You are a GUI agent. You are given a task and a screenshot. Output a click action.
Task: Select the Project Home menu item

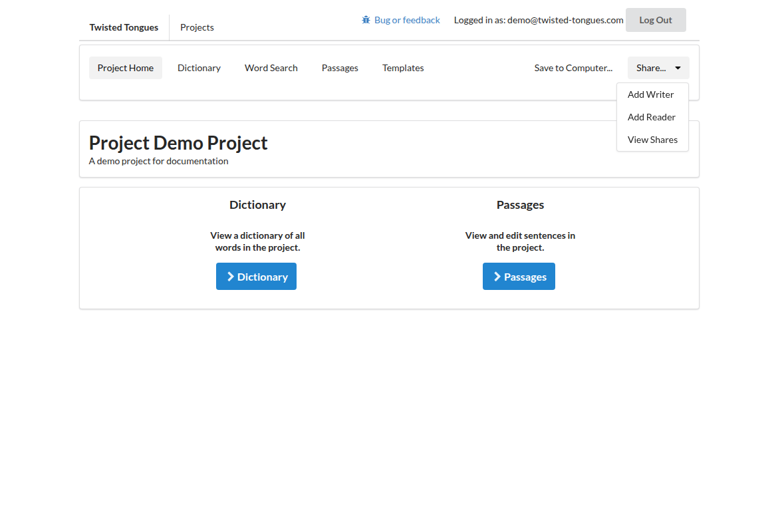(126, 68)
